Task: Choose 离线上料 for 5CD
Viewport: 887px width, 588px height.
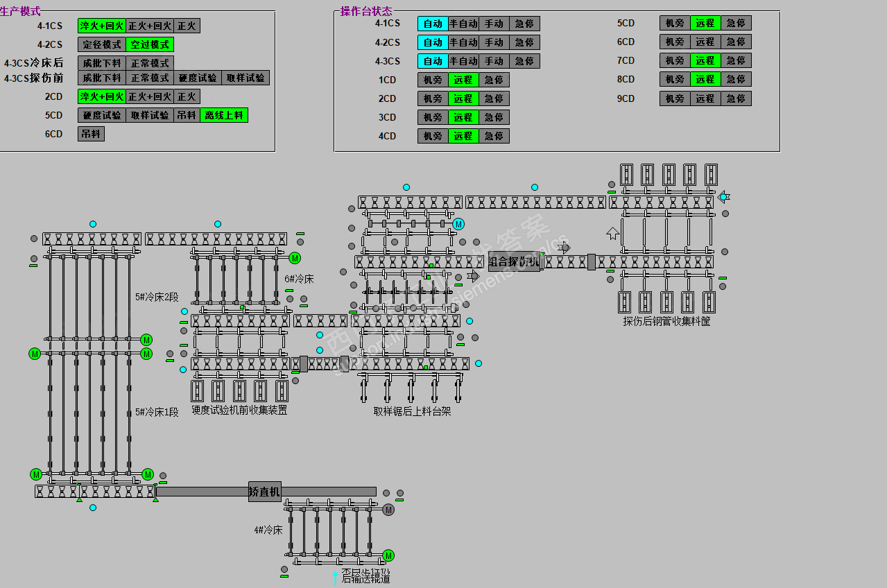Action: click(x=224, y=115)
